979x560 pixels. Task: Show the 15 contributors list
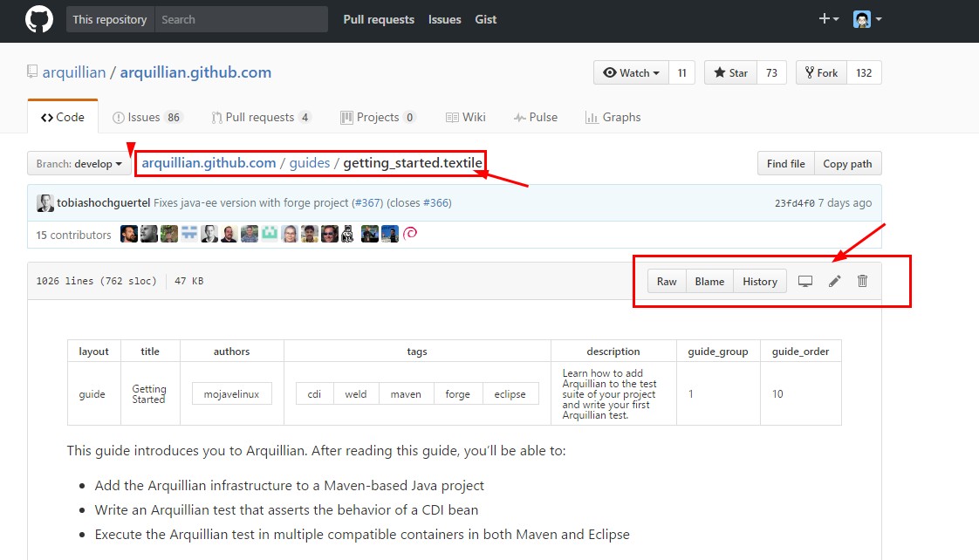tap(73, 235)
